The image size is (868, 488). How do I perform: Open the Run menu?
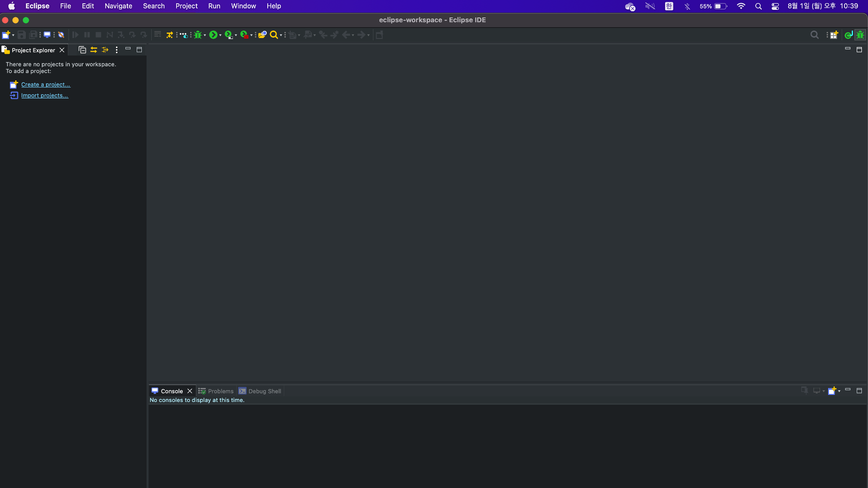[x=214, y=6]
